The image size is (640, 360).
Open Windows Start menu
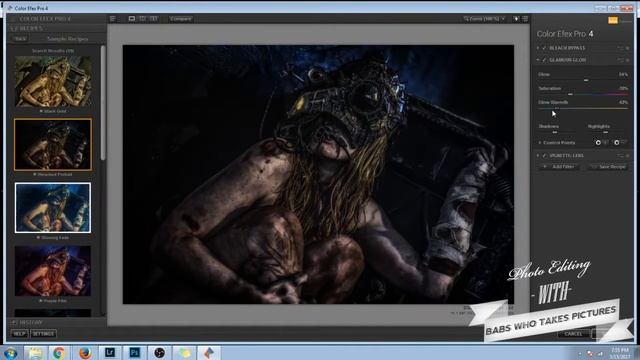pyautogui.click(x=11, y=353)
